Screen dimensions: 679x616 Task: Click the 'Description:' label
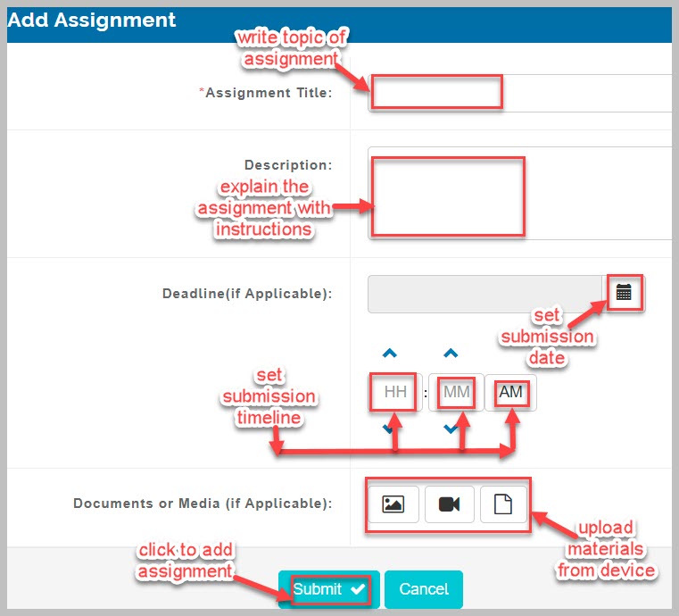pyautogui.click(x=288, y=164)
